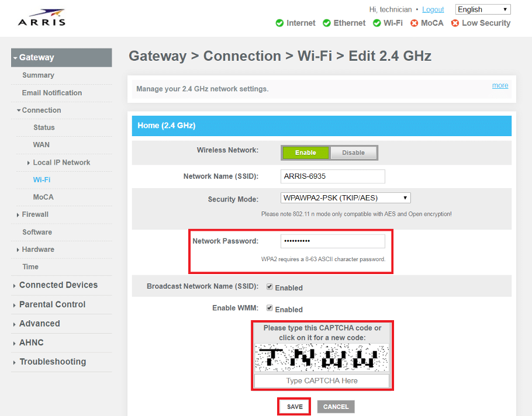Click the Network Name SSID field
The height and width of the screenshot is (416, 532).
pos(333,176)
